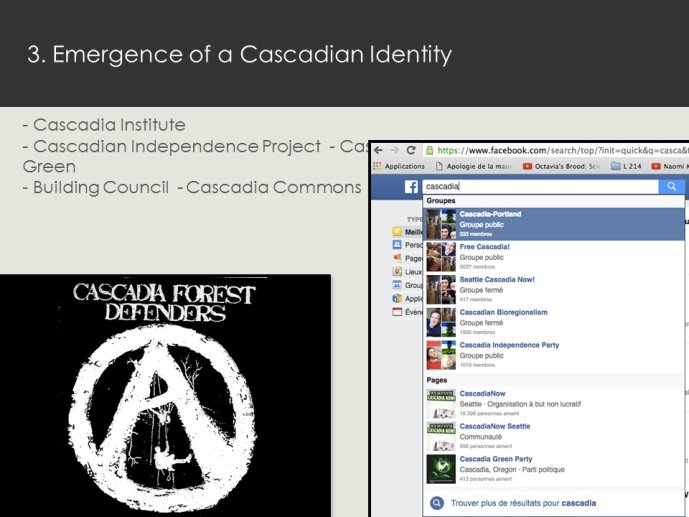The image size is (689, 517).
Task: Click the Groupes filter icon
Action: tap(397, 285)
